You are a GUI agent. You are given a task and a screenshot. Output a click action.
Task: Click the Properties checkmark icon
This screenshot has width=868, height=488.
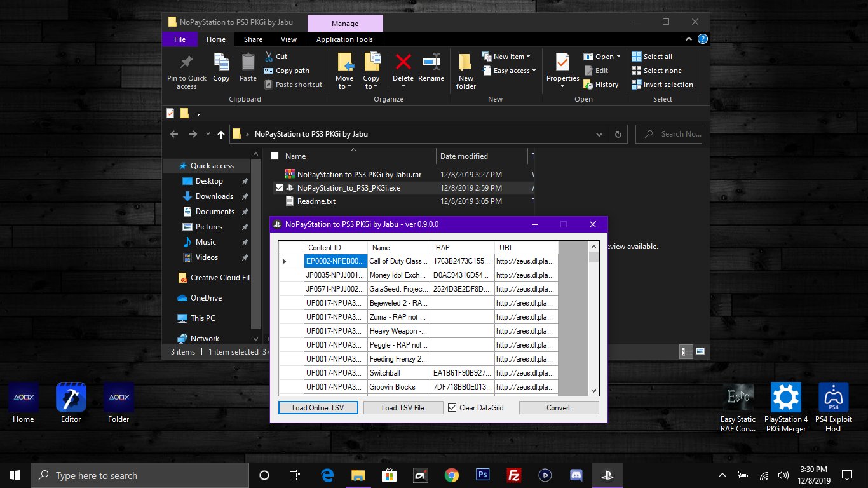click(x=562, y=62)
